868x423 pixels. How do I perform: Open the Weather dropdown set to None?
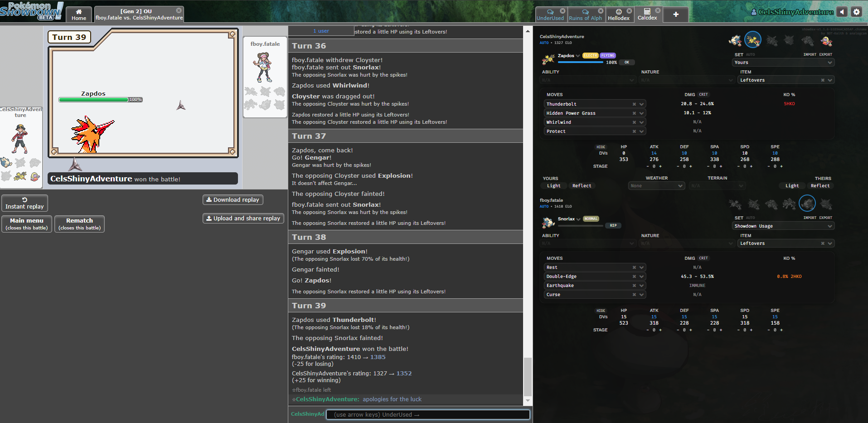pyautogui.click(x=656, y=186)
